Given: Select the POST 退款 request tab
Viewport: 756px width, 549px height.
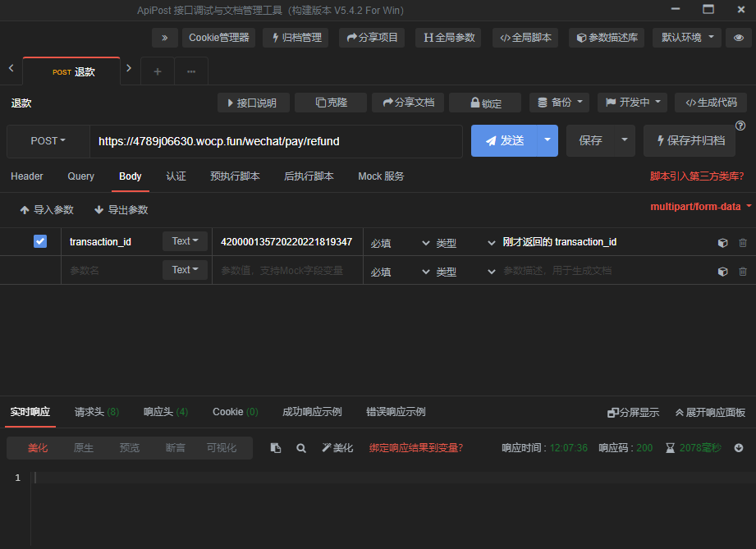Looking at the screenshot, I should pos(71,72).
